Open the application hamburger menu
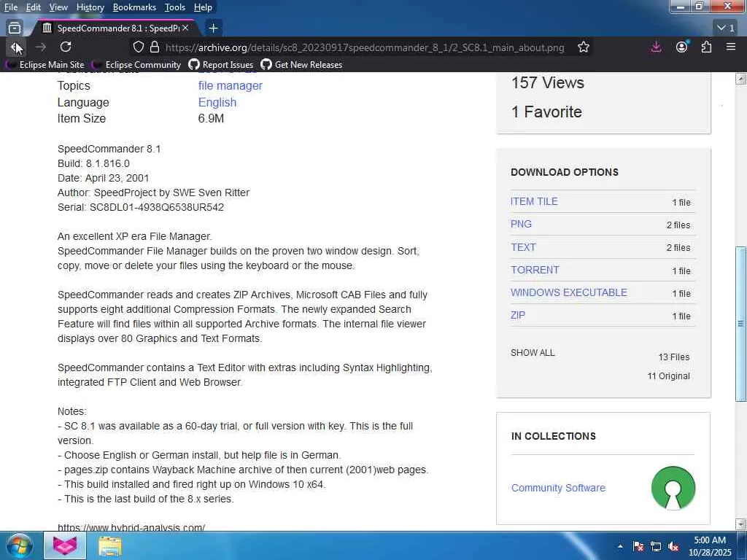The image size is (747, 560). (x=731, y=47)
